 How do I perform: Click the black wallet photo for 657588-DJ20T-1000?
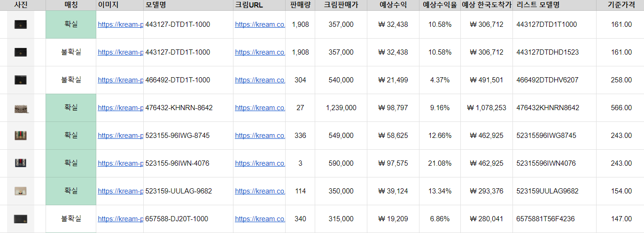click(x=21, y=219)
